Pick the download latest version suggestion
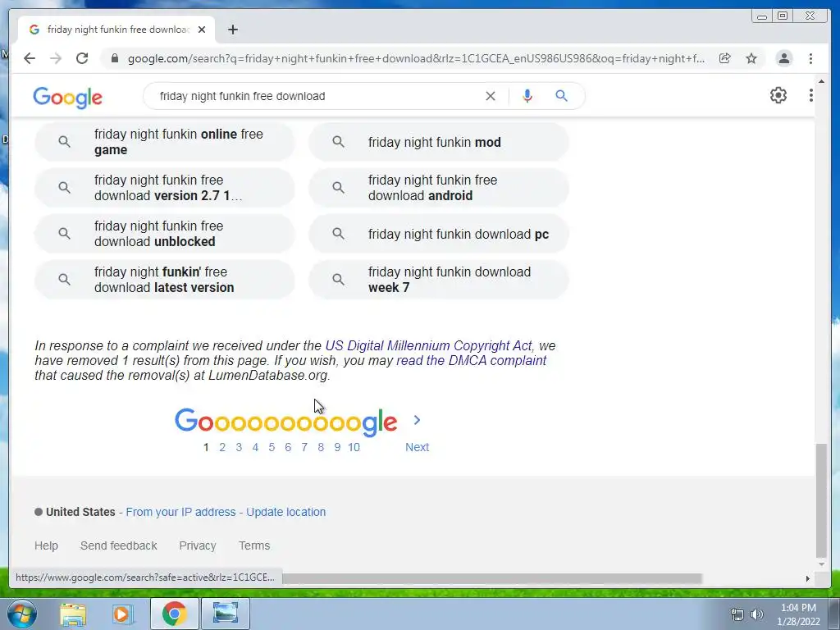Viewport: 840px width, 630px height. pyautogui.click(x=164, y=280)
